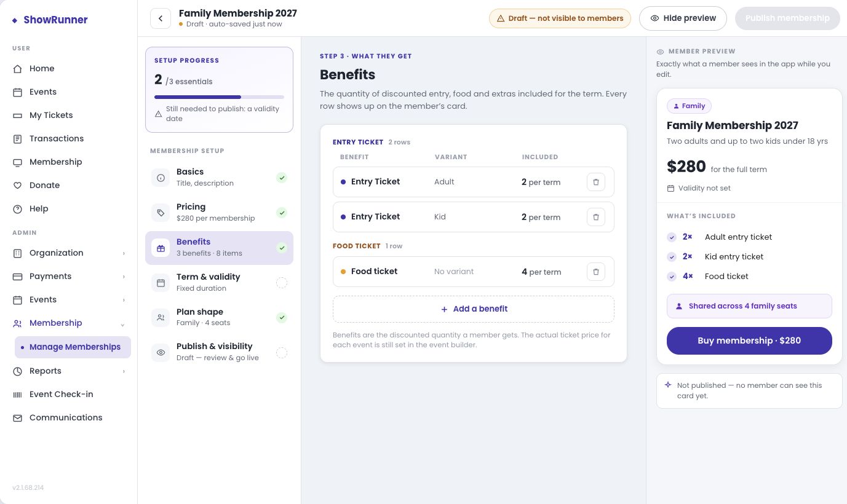Viewport: 847px width, 504px height.
Task: Click Add a benefit button
Action: [474, 309]
